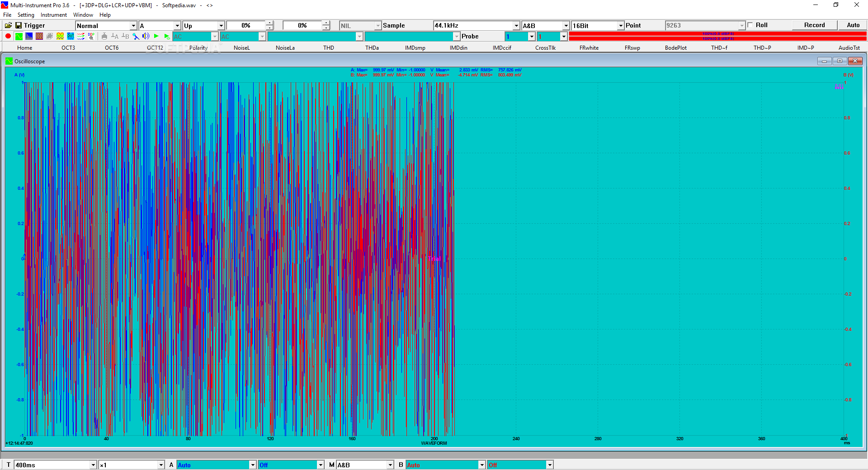Switch to the Home panel tab

(x=25, y=48)
